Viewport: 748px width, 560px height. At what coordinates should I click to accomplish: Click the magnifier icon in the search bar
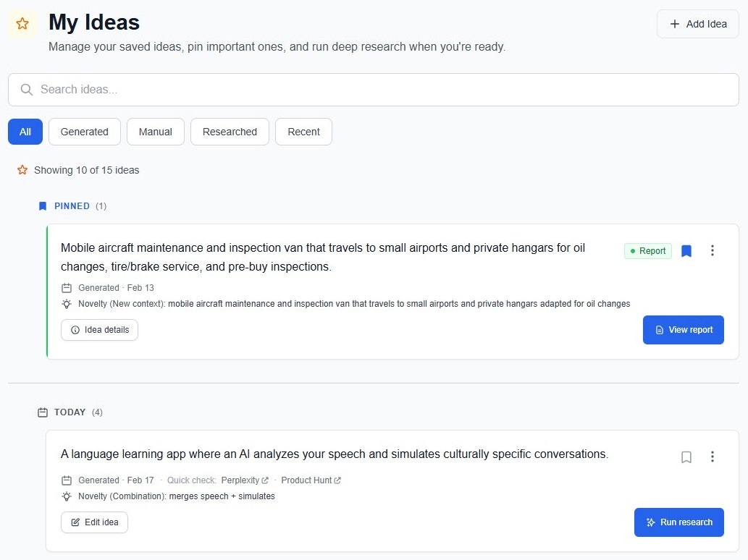26,90
